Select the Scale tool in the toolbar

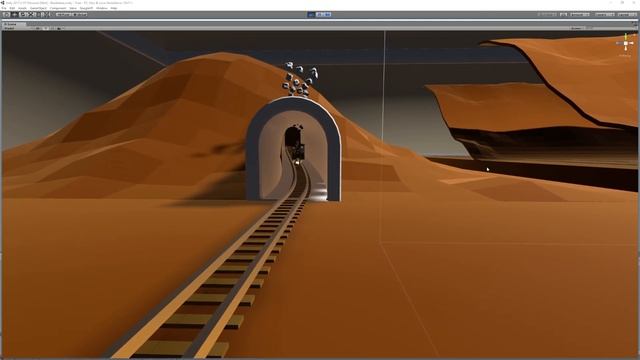32,15
